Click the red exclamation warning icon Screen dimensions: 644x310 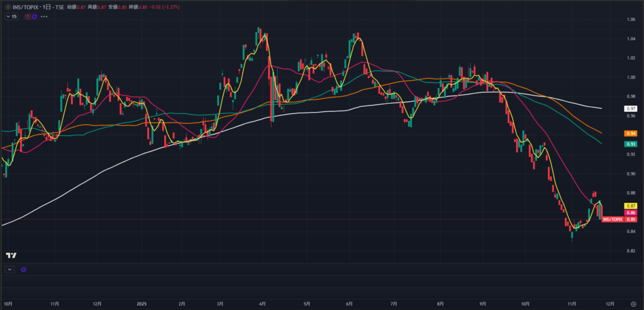(27, 16)
